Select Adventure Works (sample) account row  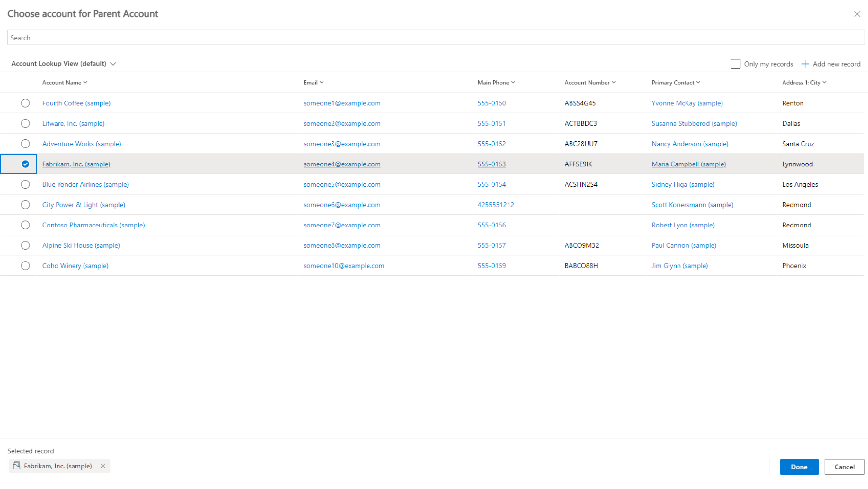[x=25, y=144]
